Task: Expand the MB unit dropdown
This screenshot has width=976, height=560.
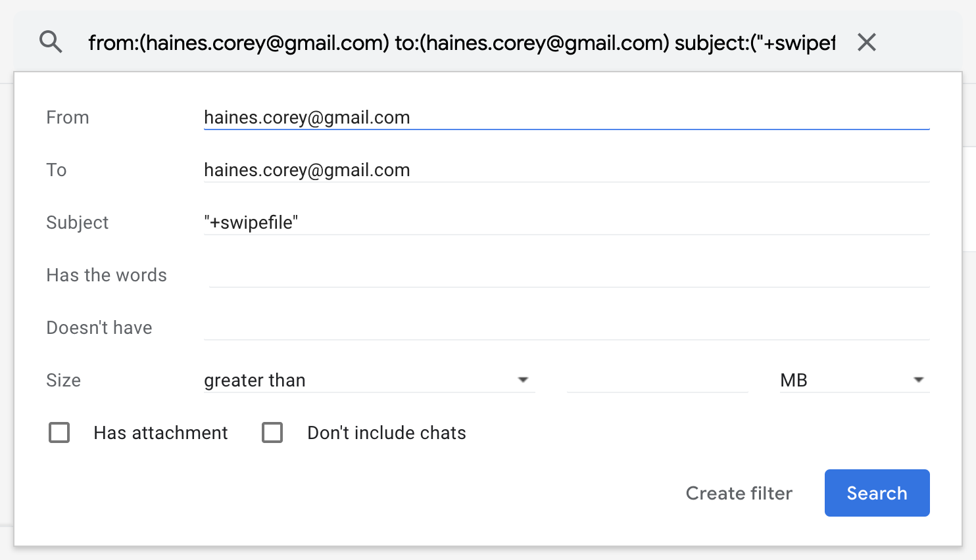Action: click(854, 380)
